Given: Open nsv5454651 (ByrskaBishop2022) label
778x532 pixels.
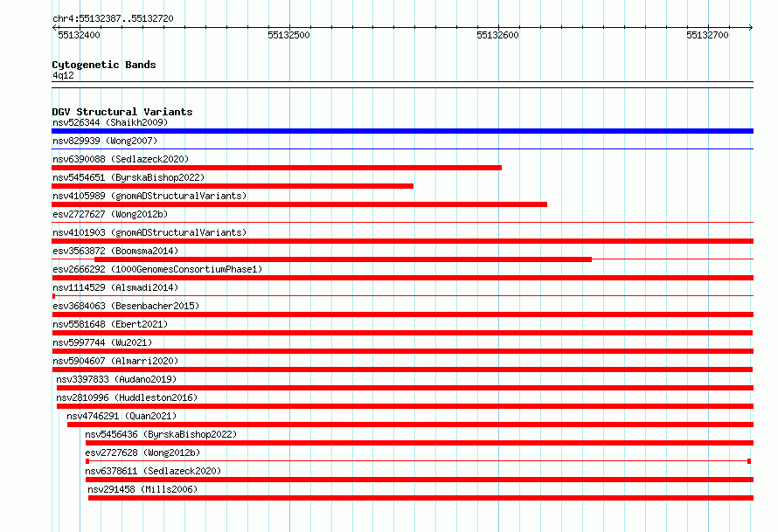Looking at the screenshot, I should coord(129,177).
